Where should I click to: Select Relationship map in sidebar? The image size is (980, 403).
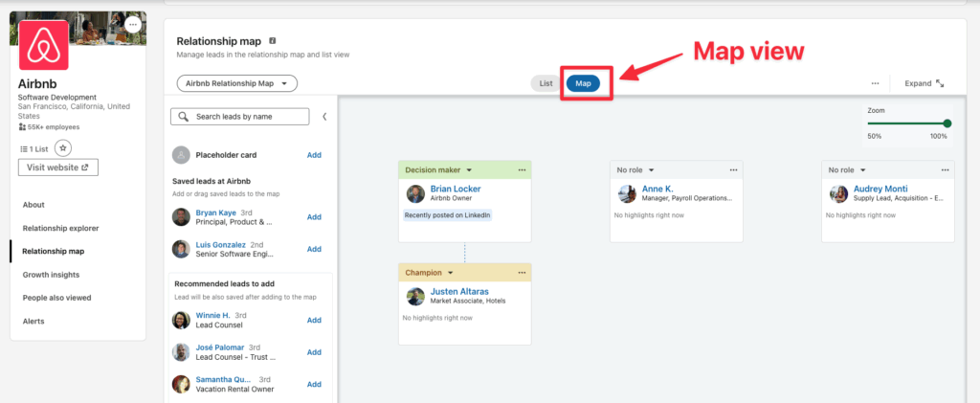click(54, 251)
